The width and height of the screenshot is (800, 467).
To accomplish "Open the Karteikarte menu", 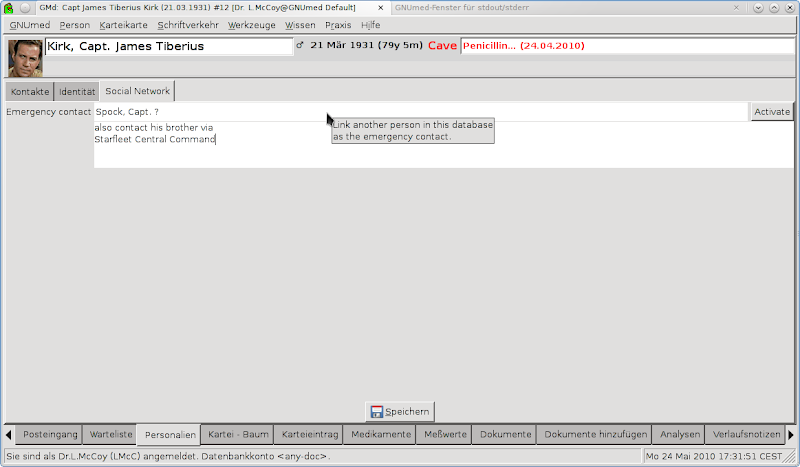I will pos(123,25).
